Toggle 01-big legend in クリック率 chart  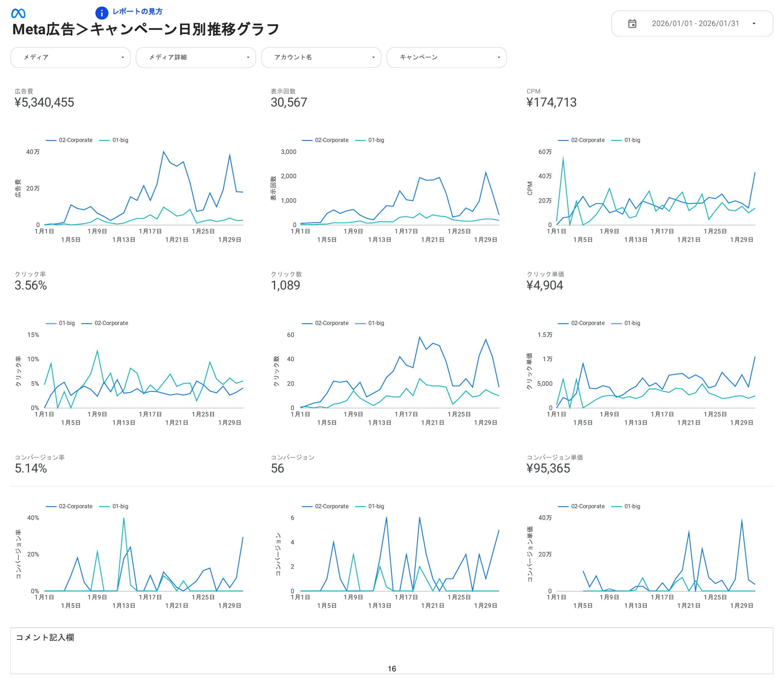click(66, 323)
